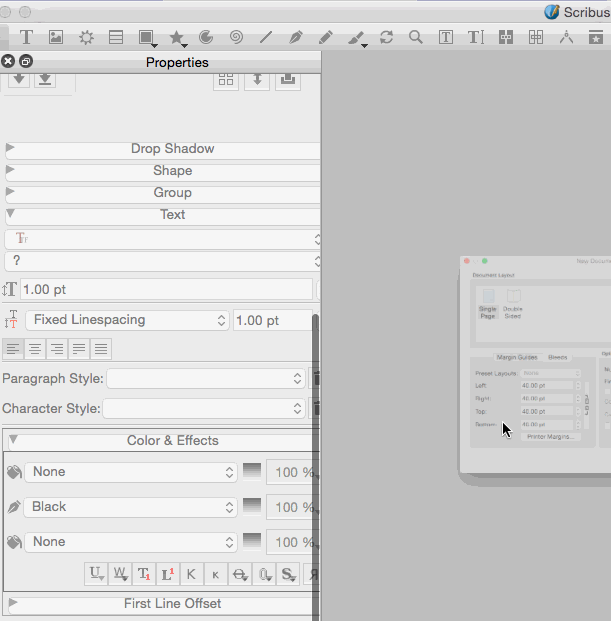This screenshot has height=621, width=611.
Task: Choose the Spiral tool in toolbar
Action: (x=236, y=38)
